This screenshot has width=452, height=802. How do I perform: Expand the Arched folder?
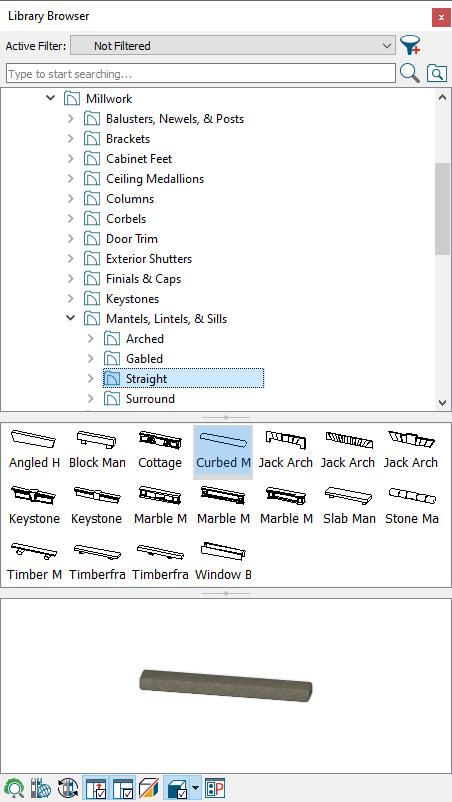point(91,339)
